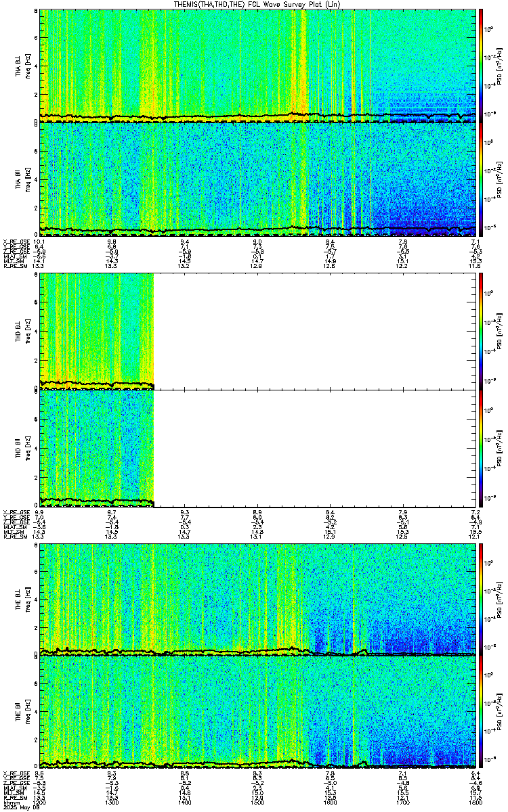The height and width of the screenshot is (812, 508).
Task: Click the THA B∥ color bar
Action: click(482, 179)
